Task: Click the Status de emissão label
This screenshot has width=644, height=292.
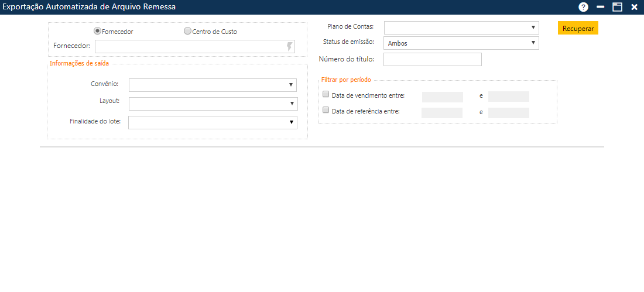Action: [x=349, y=42]
